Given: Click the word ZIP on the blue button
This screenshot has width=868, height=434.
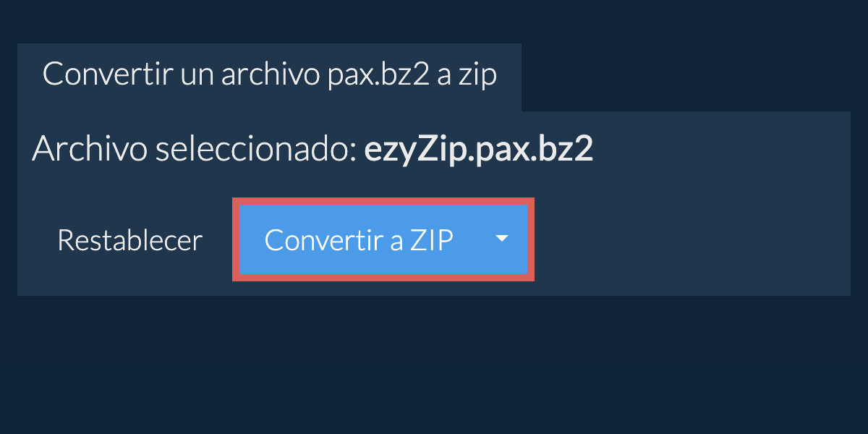Looking at the screenshot, I should [432, 240].
